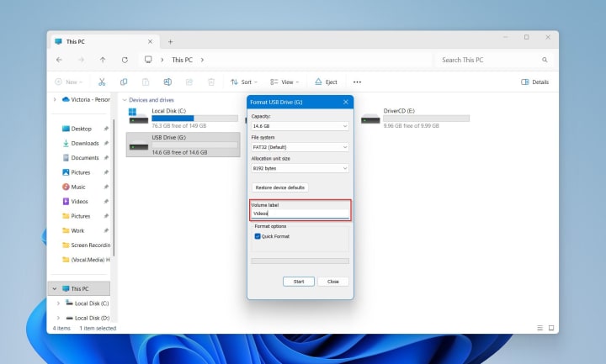Select the Local Disk (C:) drive tile
This screenshot has width=606, height=364.
(x=183, y=119)
